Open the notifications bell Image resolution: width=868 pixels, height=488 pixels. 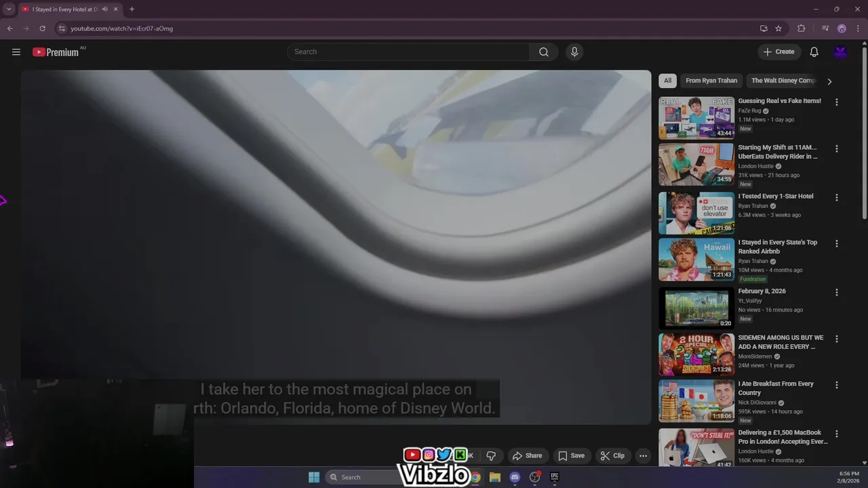click(814, 52)
